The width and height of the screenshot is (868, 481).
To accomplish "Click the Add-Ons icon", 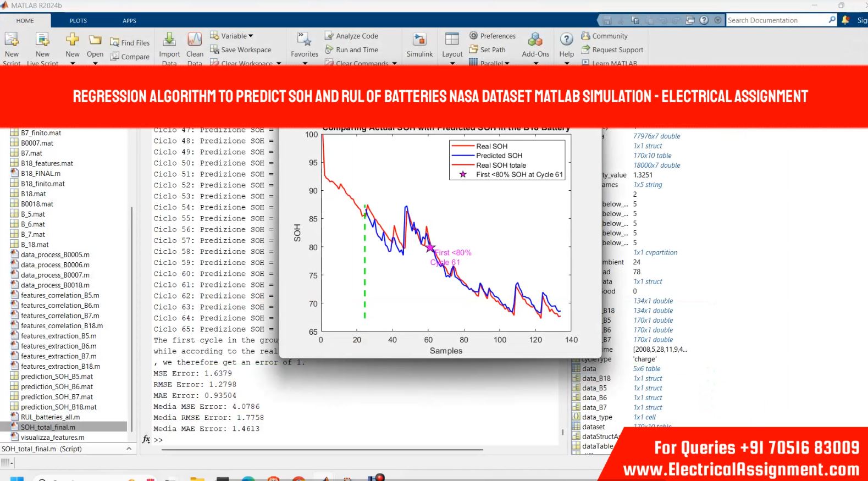I will [x=535, y=40].
